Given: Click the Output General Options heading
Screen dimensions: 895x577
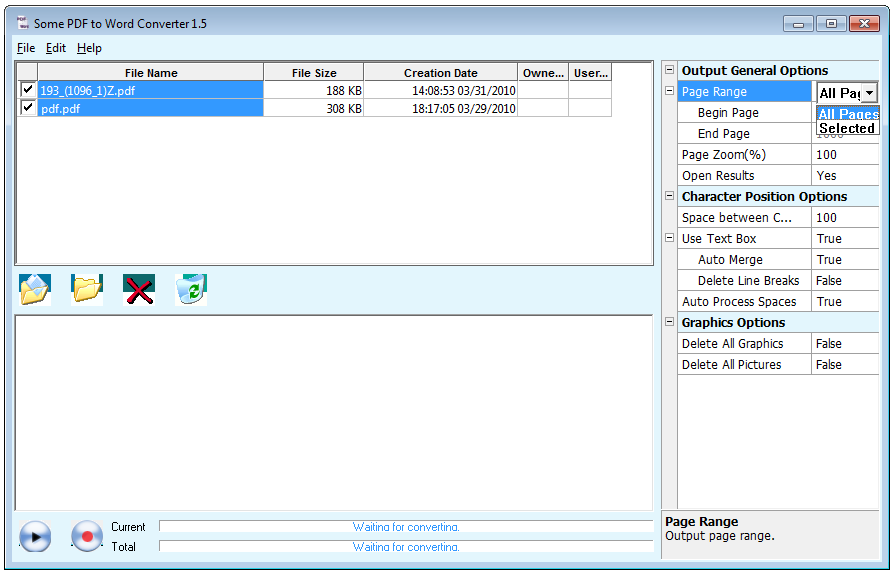Looking at the screenshot, I should pos(755,70).
